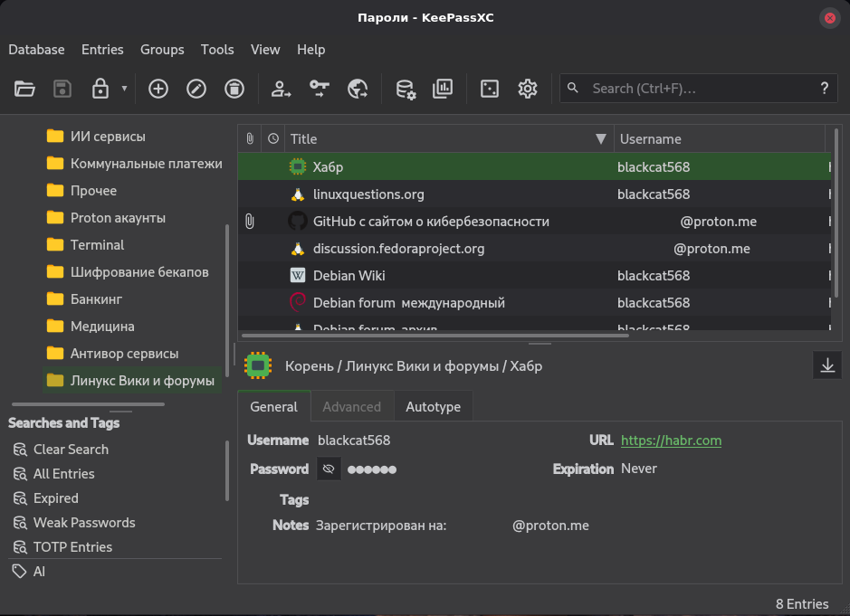Screen dimensions: 850x616
Task: Click the group tree vertical scrollbar
Action: pyautogui.click(x=226, y=300)
